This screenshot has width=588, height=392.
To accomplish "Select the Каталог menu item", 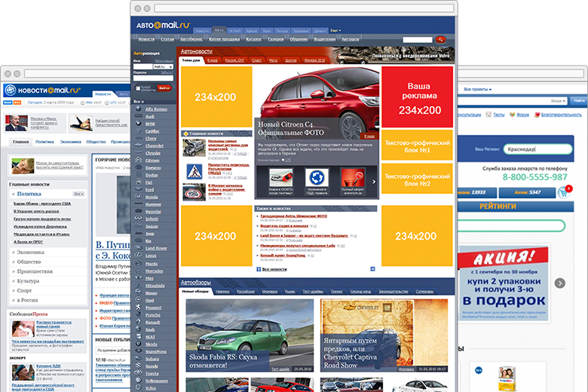I will [254, 39].
